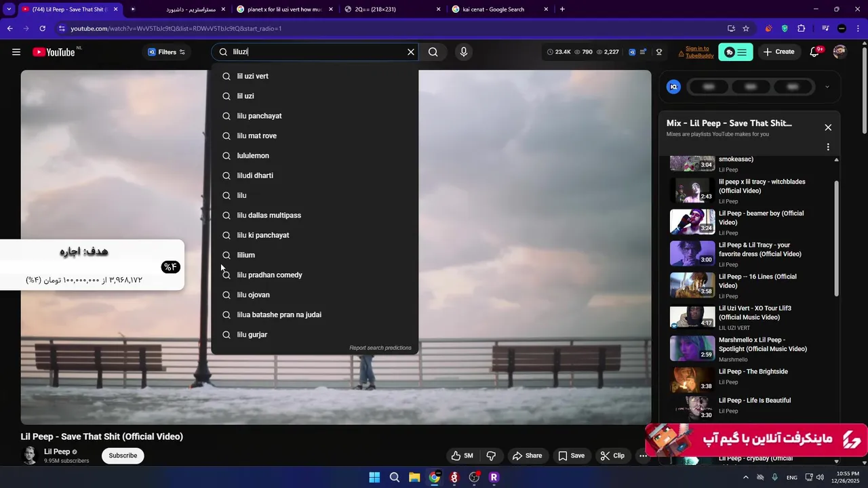The height and width of the screenshot is (488, 868).
Task: Open Report search predictions link
Action: (380, 348)
